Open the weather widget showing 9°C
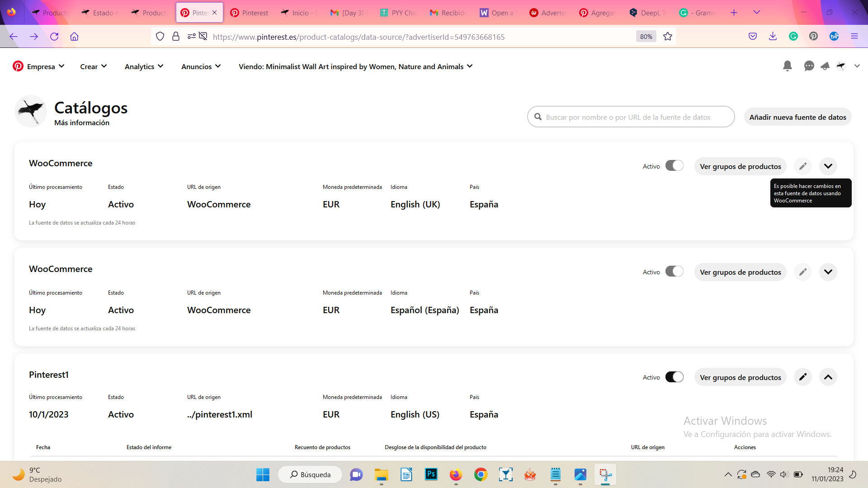Viewport: 868px width, 488px height. [x=37, y=474]
